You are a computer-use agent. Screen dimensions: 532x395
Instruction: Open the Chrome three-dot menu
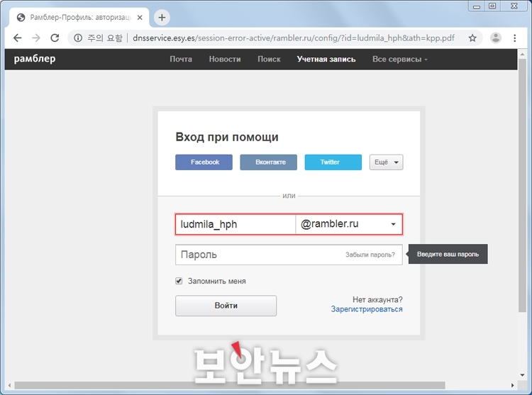tap(515, 38)
